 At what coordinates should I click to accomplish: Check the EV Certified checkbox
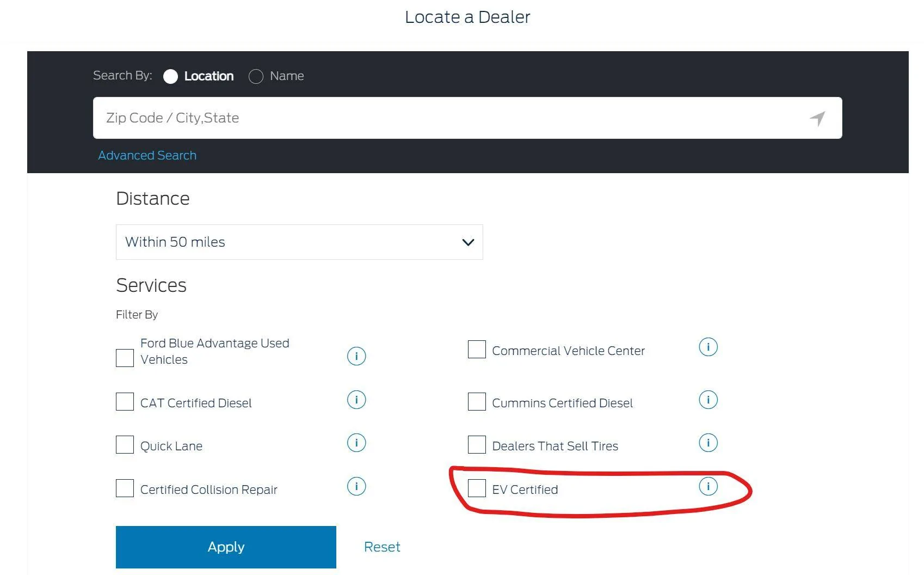pyautogui.click(x=477, y=488)
